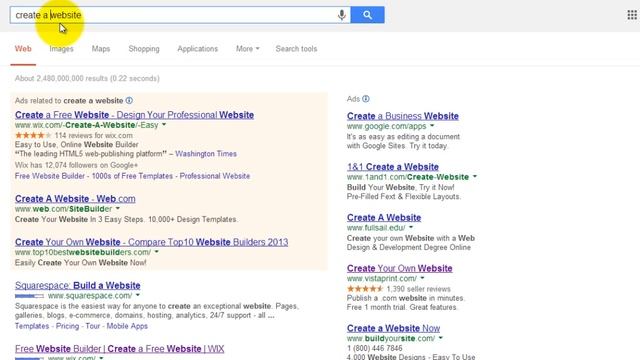Expand arrow next to www.squarespace.com
The width and height of the screenshot is (640, 360).
click(x=138, y=295)
